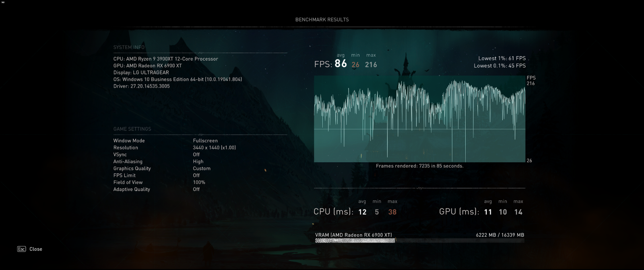Click the GPU average value 11
Screen dimensions: 644x270
click(488, 212)
